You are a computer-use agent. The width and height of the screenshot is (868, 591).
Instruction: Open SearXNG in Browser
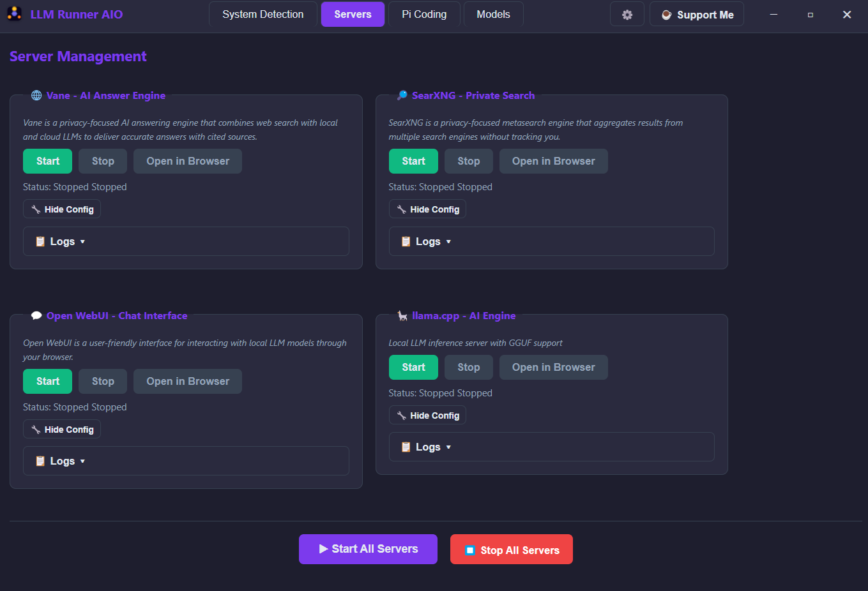(x=554, y=161)
